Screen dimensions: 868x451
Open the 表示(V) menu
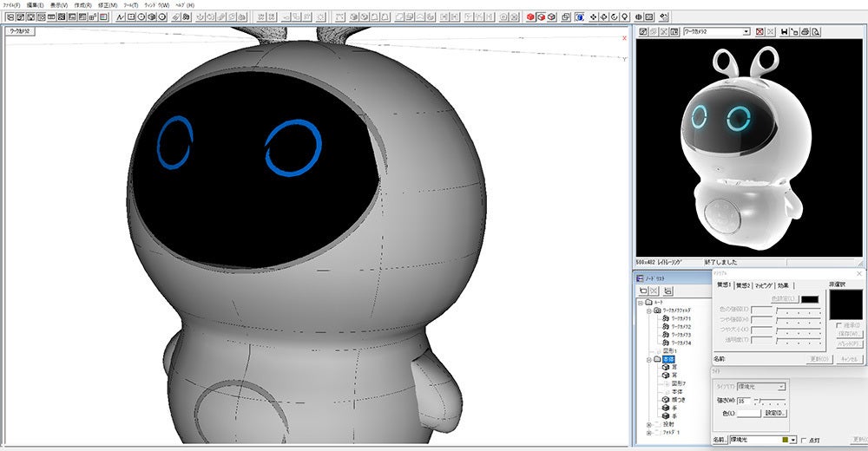(60, 5)
